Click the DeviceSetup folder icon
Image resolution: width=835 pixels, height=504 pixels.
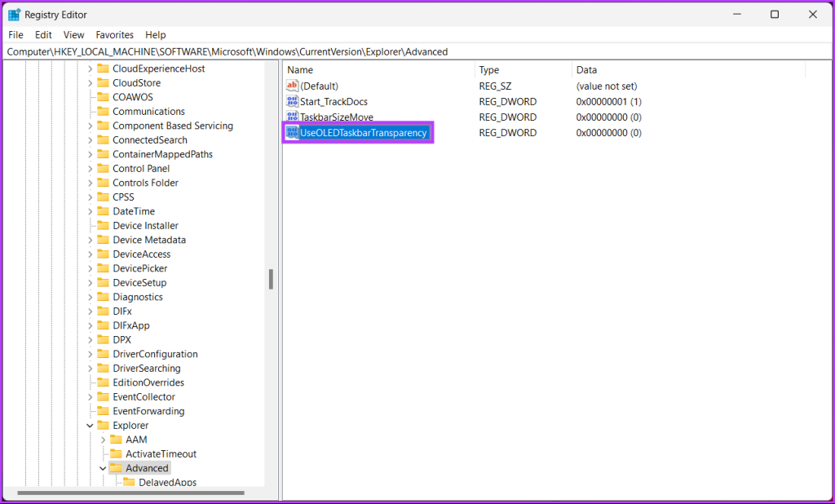tap(103, 283)
